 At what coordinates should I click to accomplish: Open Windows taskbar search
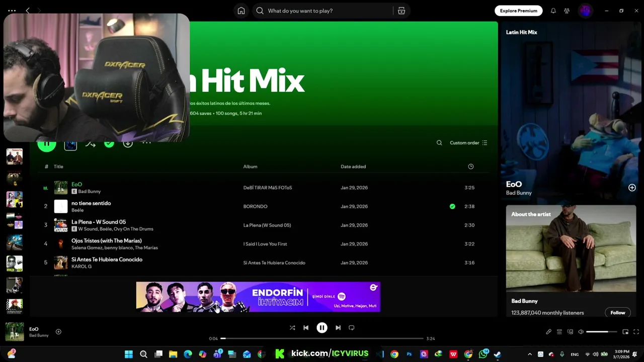pos(143,354)
